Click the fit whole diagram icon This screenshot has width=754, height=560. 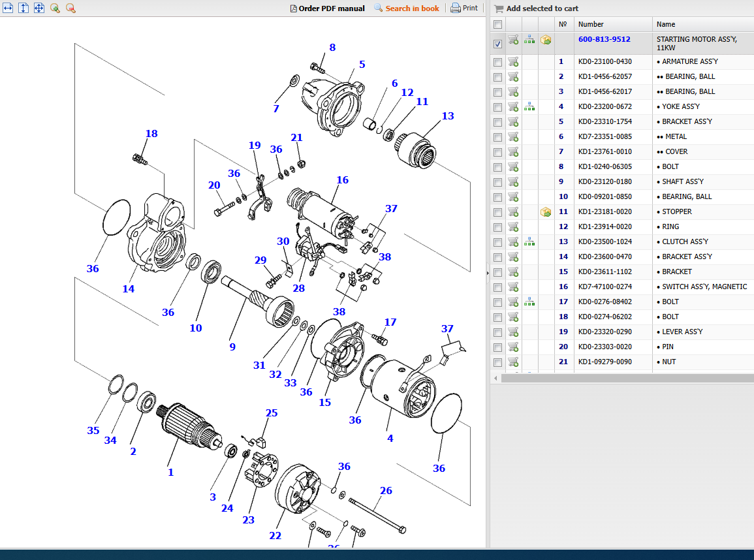[39, 8]
